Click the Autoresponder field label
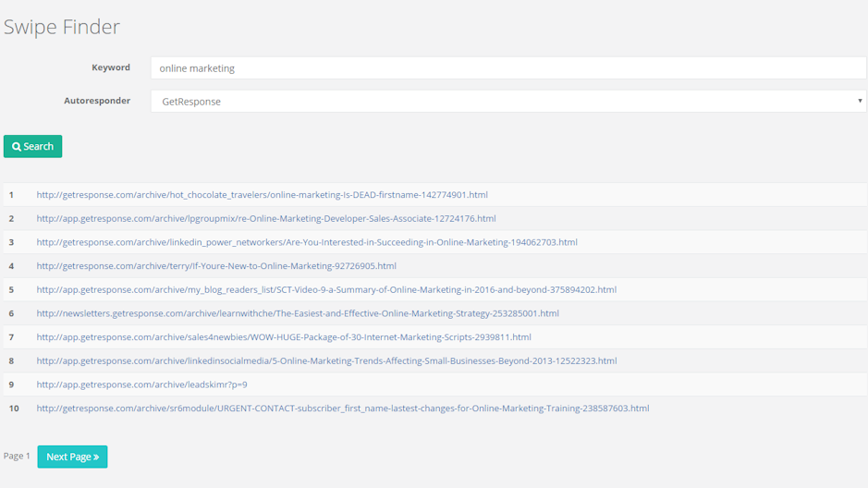The width and height of the screenshot is (868, 488). tap(97, 101)
